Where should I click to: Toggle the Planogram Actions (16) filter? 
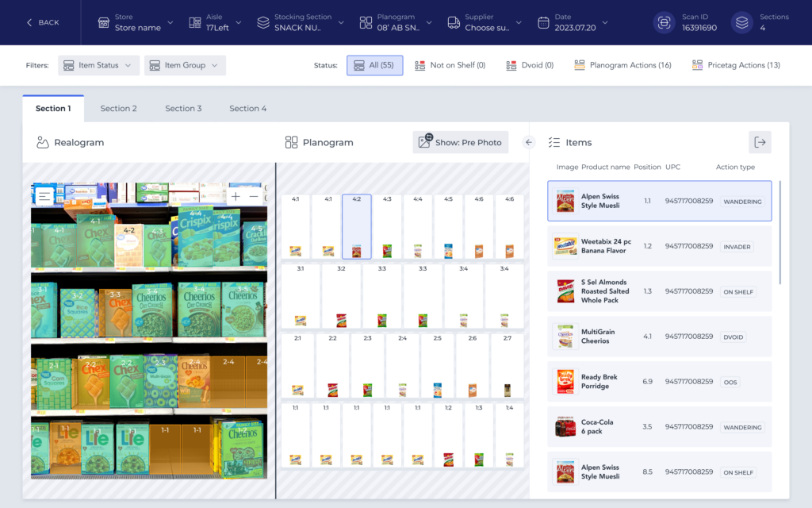622,65
